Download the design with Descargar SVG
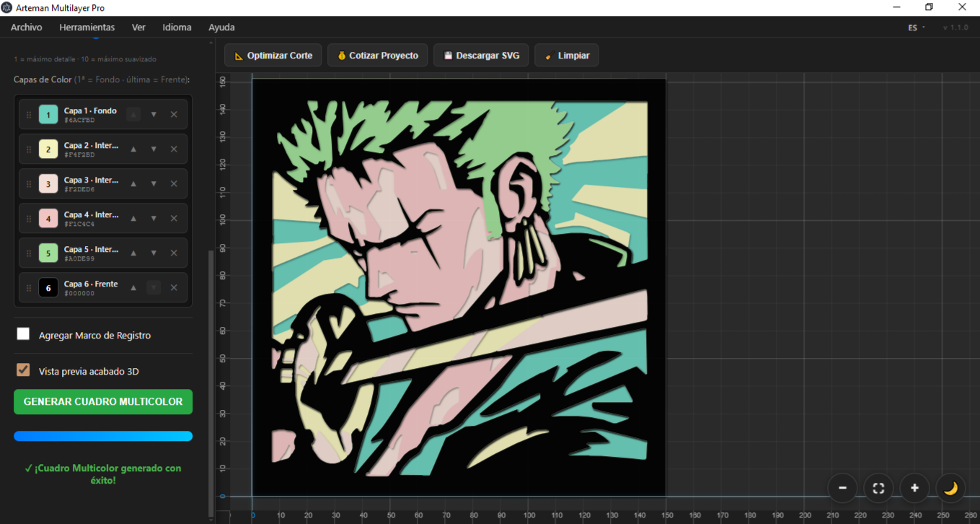The width and height of the screenshot is (980, 524). click(482, 56)
